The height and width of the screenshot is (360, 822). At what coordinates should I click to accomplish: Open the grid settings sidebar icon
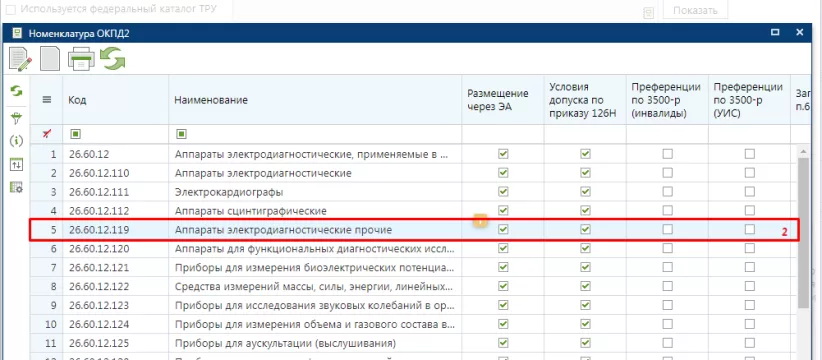tap(16, 187)
